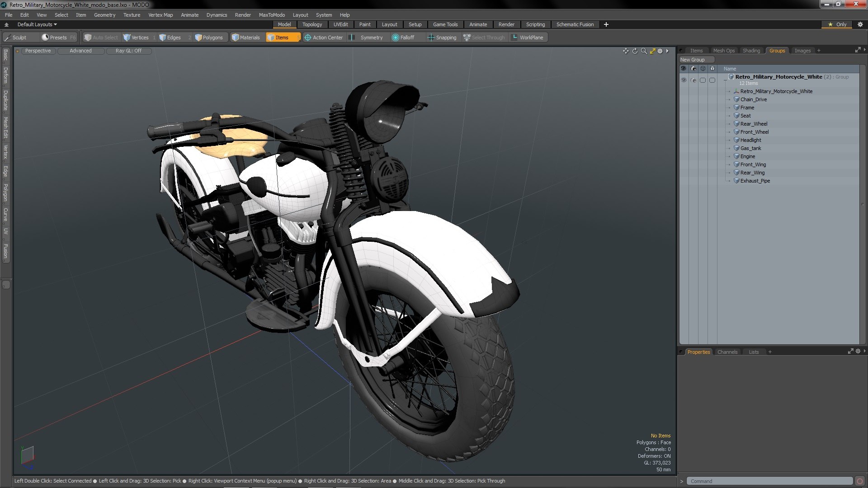Image resolution: width=868 pixels, height=488 pixels.
Task: Open the layout settings gear at top right
Action: [x=860, y=24]
